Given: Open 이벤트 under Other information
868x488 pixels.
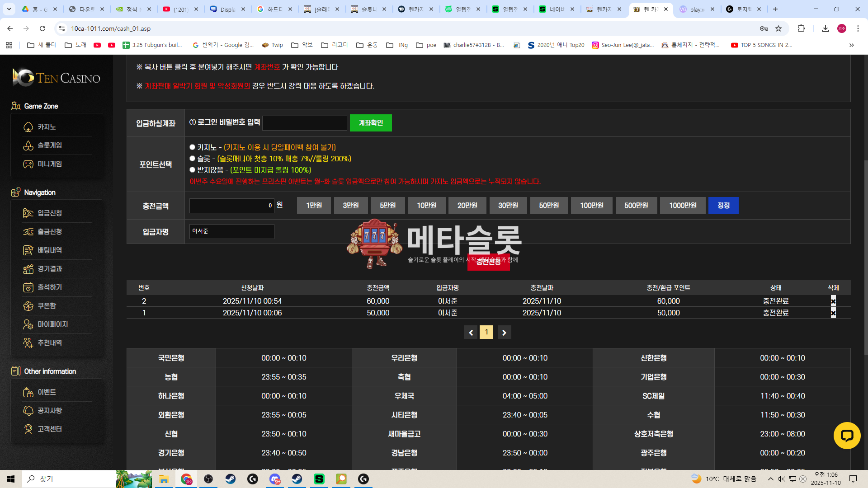Looking at the screenshot, I should tap(47, 392).
